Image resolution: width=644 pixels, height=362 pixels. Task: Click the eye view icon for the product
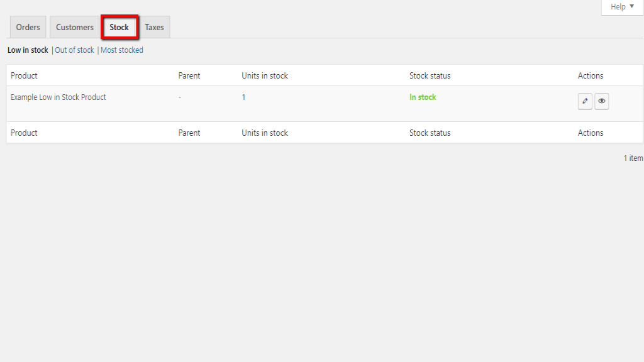tap(601, 101)
